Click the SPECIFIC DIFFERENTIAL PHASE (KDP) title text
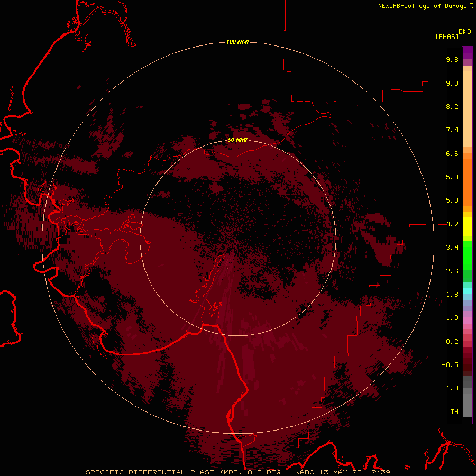Screen dimensions: 476x476 tap(165, 472)
